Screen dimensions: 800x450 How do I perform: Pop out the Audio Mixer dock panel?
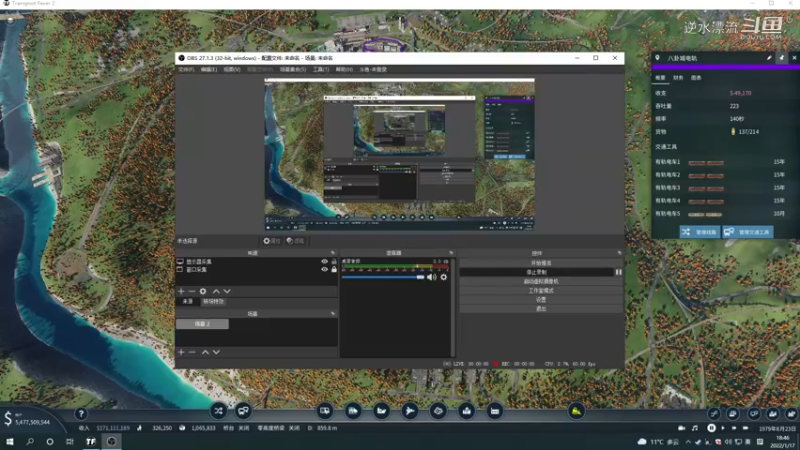click(451, 253)
